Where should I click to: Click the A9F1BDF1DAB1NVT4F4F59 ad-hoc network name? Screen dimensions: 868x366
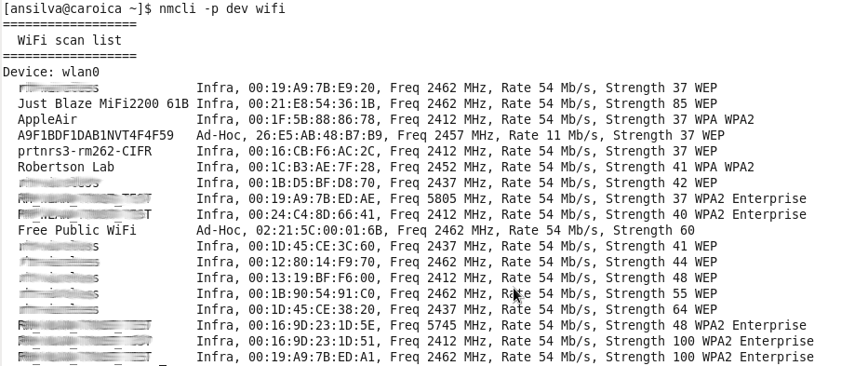click(96, 135)
